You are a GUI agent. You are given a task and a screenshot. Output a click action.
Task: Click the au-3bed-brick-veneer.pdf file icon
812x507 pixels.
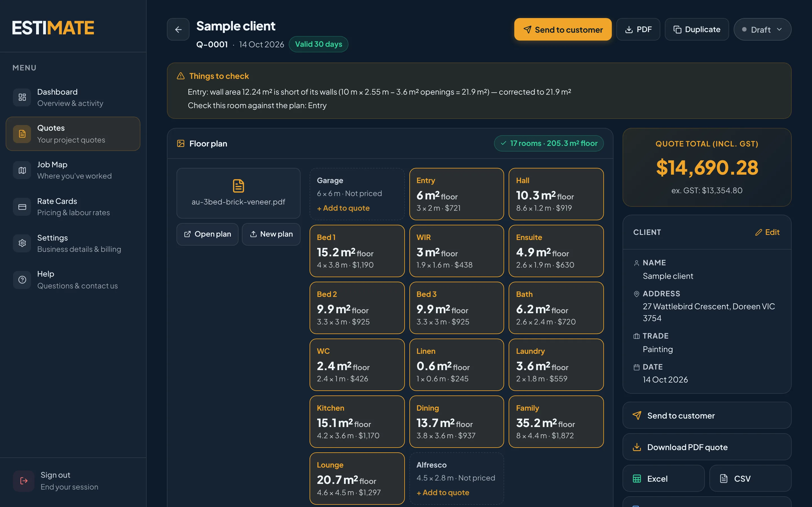point(238,186)
